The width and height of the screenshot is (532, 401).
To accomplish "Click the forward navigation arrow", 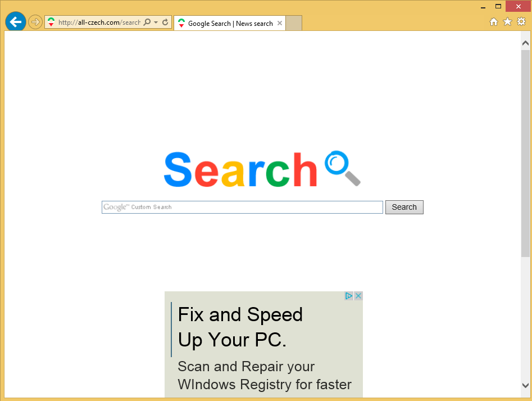I will click(35, 22).
